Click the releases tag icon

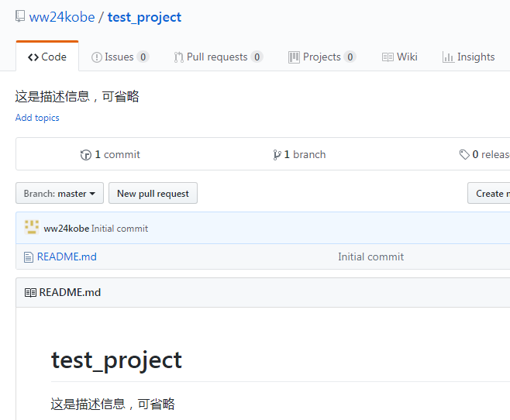point(464,155)
